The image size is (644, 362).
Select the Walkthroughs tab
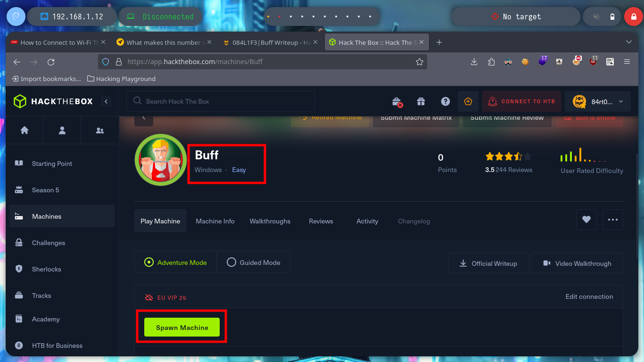coord(270,221)
